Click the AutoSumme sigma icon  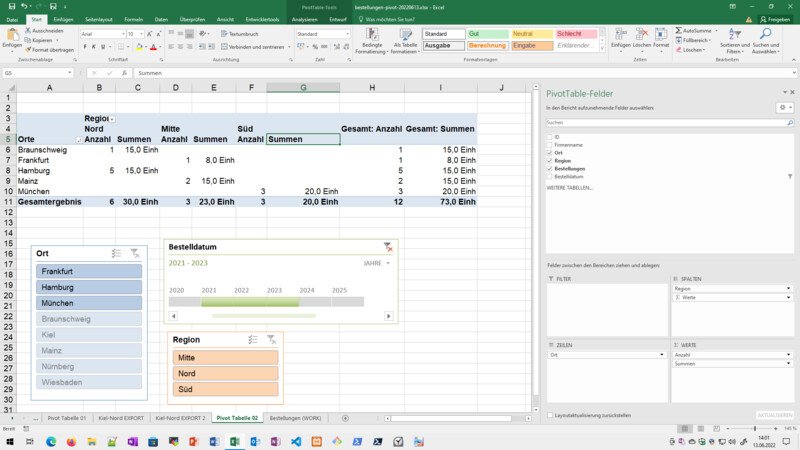pyautogui.click(x=679, y=31)
